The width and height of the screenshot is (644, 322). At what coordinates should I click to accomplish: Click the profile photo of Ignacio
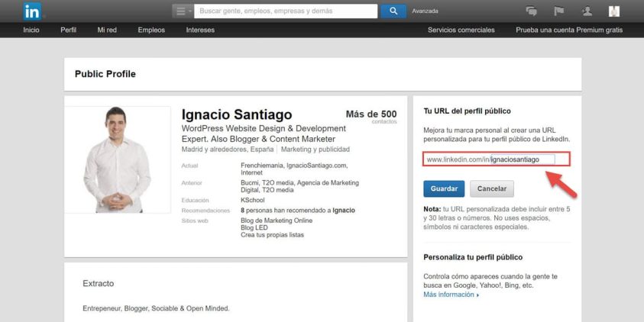click(x=118, y=159)
